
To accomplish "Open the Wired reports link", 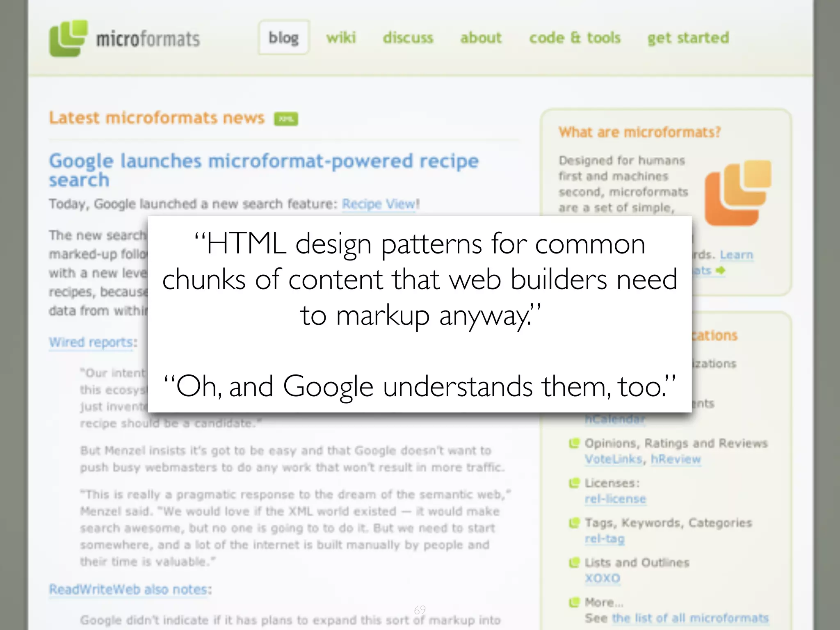I will click(91, 342).
